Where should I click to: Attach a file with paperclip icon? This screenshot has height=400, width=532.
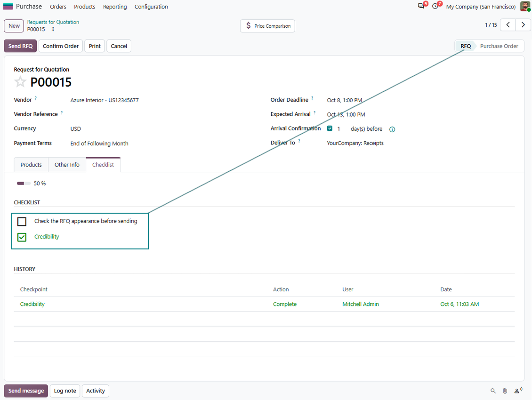(505, 391)
